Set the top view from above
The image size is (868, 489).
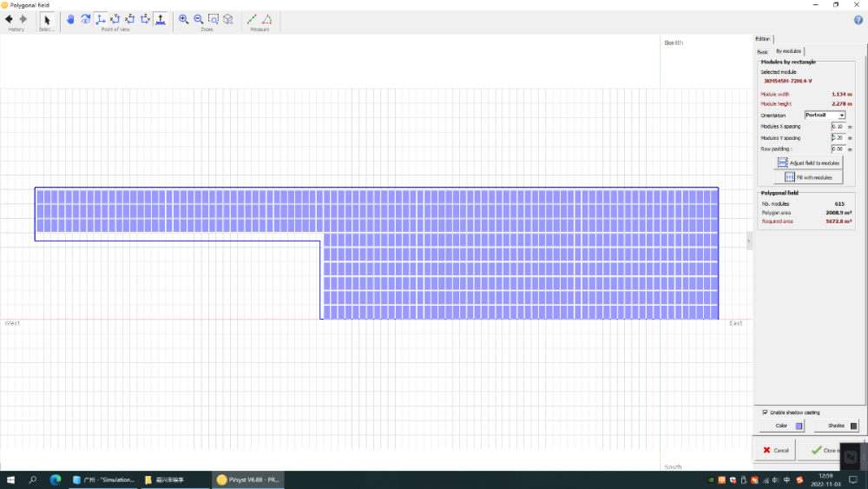point(161,19)
